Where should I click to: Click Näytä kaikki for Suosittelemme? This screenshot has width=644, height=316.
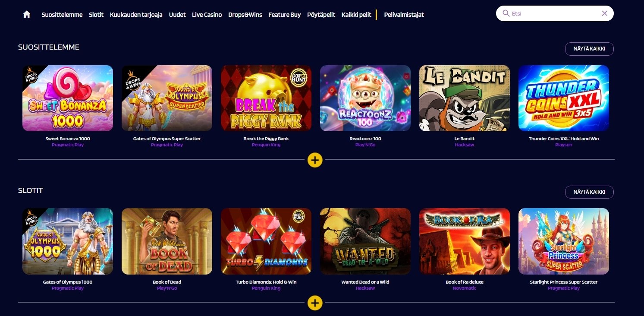589,49
